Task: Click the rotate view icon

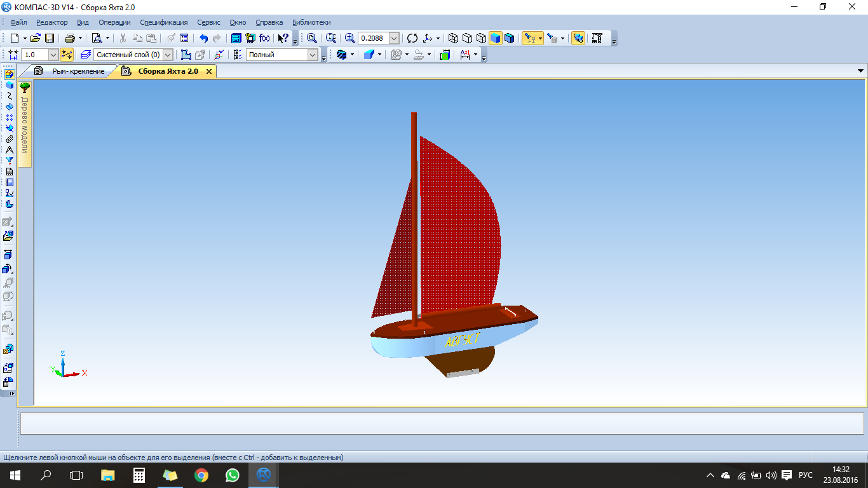Action: click(x=412, y=38)
